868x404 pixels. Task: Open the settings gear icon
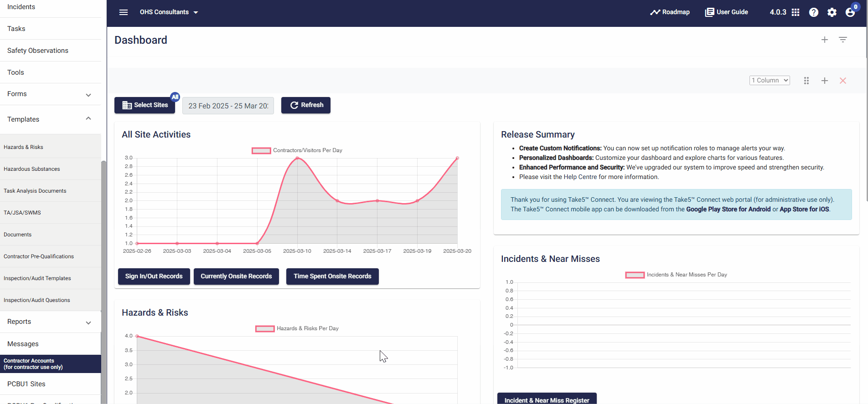pyautogui.click(x=832, y=12)
